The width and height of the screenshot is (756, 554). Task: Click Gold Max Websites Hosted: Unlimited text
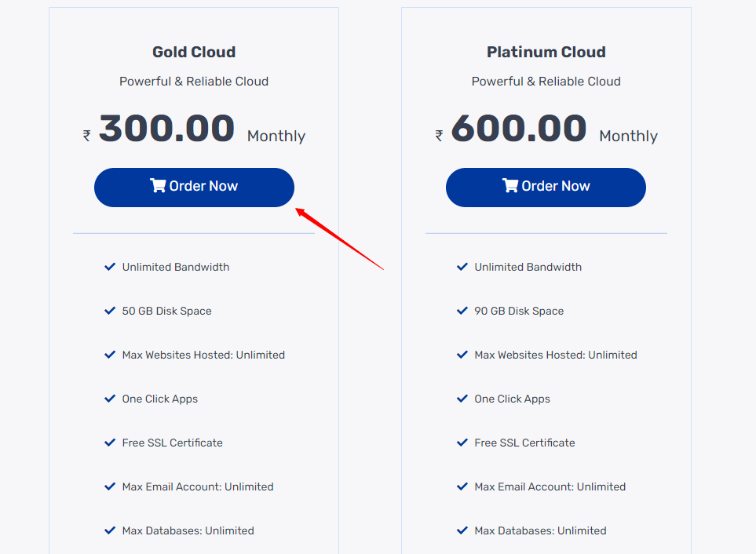coord(203,355)
